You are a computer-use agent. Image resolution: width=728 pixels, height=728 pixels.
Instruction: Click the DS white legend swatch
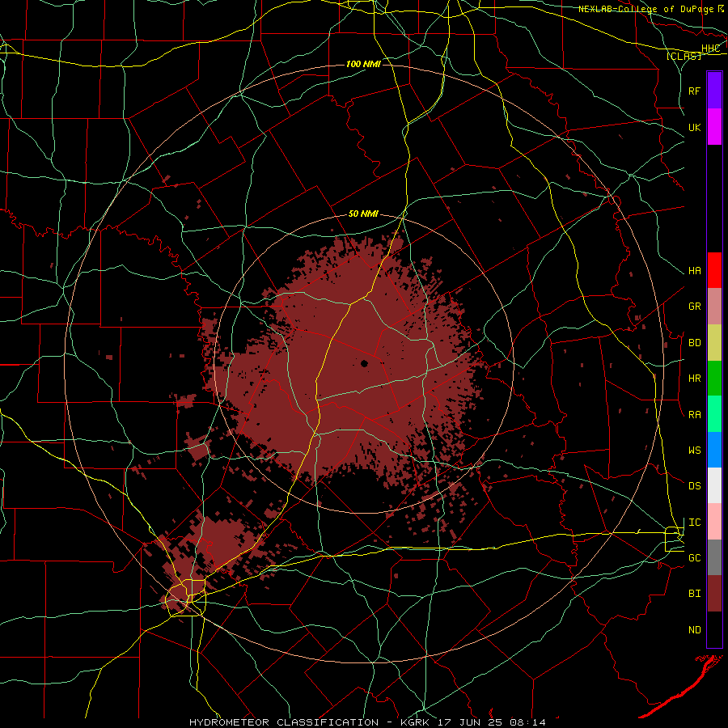[x=714, y=485]
